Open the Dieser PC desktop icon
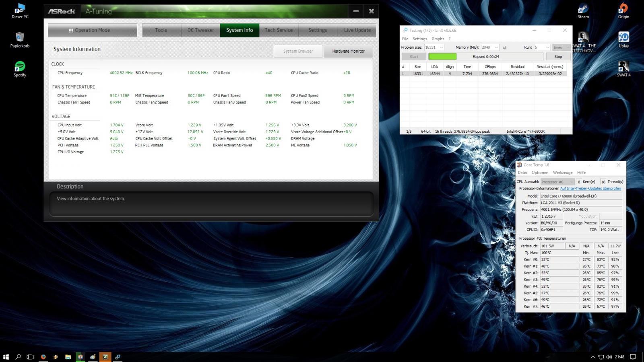Screen dimensions: 644x362 [x=20, y=11]
